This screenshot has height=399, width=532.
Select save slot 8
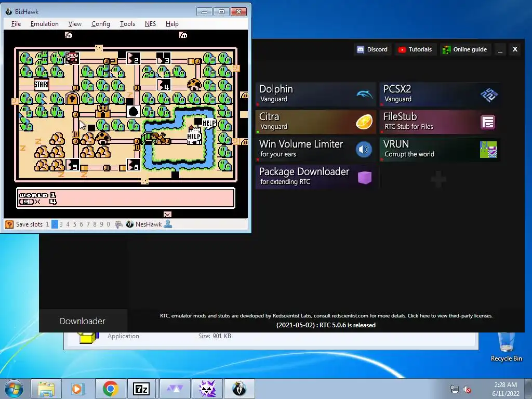tap(95, 224)
